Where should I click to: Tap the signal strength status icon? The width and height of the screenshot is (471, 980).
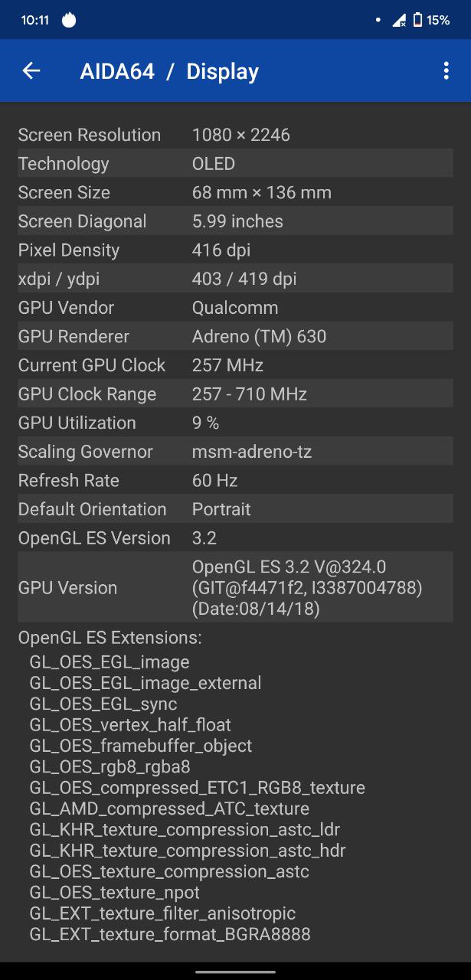[x=399, y=21]
